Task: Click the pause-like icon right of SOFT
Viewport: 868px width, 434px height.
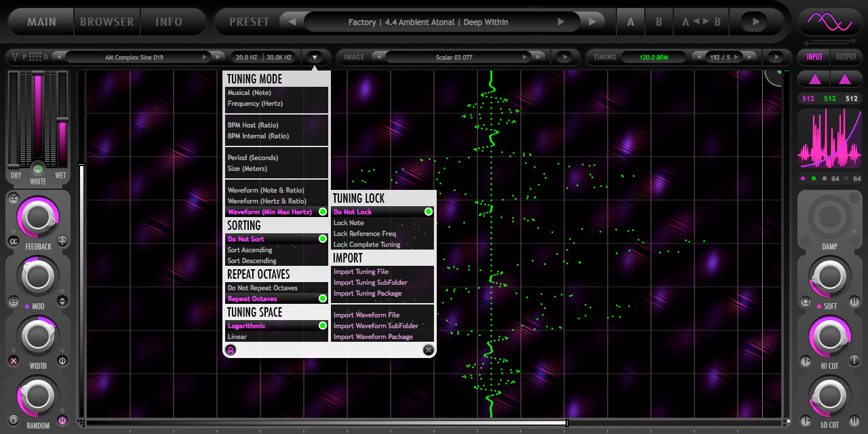Action: [x=854, y=301]
